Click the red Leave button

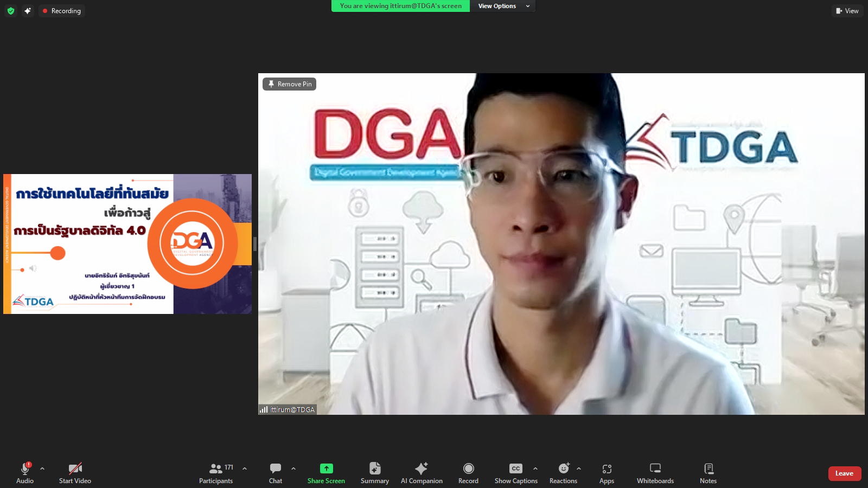[x=844, y=473]
